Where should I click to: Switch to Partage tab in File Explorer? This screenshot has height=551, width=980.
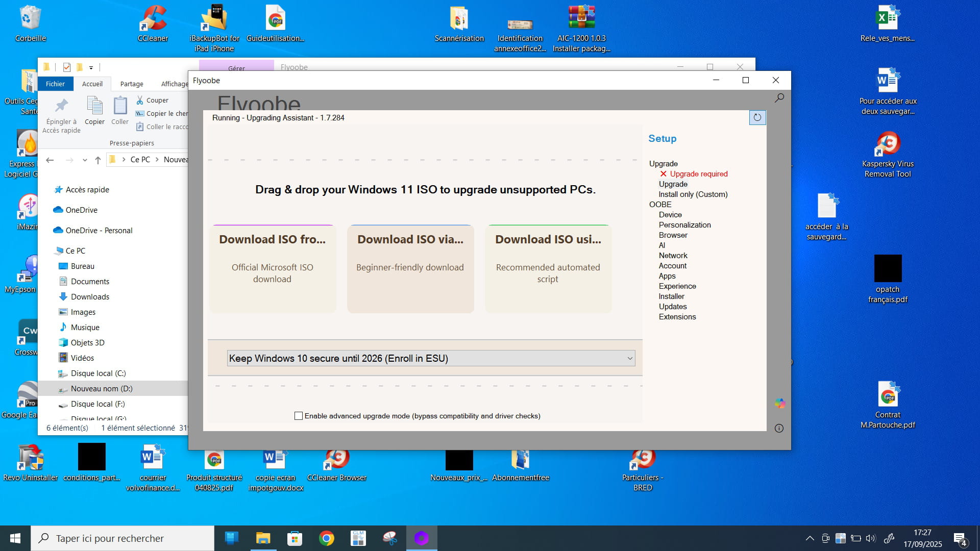tap(132, 84)
